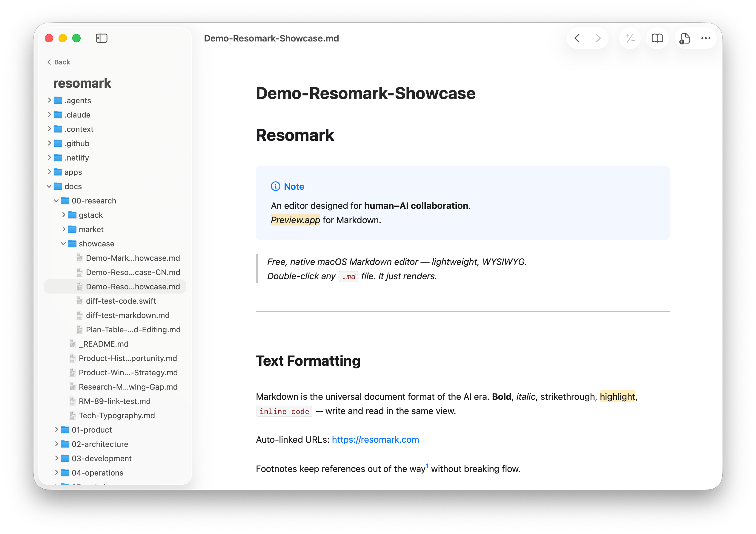
Task: Click file icon of RM-89-link-test.md
Action: coord(72,401)
